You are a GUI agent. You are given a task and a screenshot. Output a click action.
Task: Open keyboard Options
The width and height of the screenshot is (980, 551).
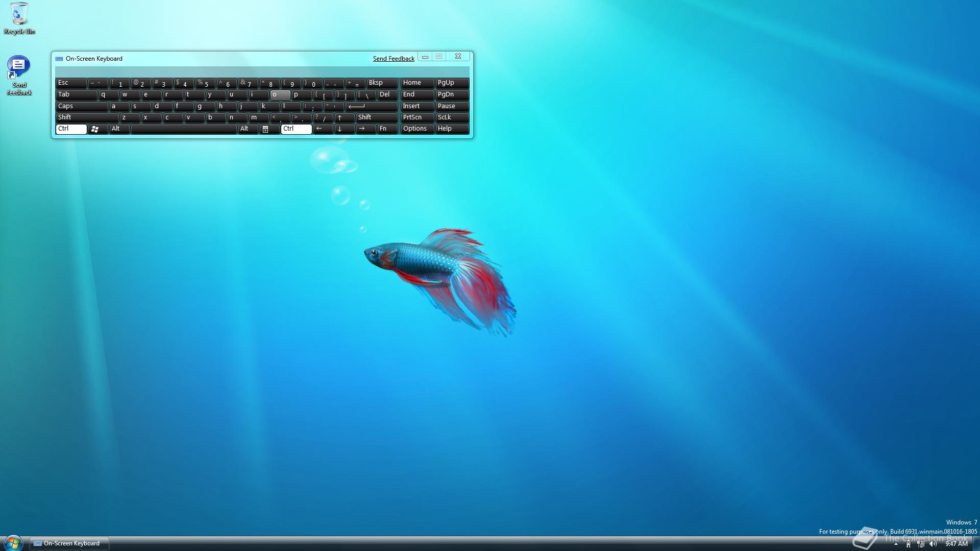tap(417, 129)
